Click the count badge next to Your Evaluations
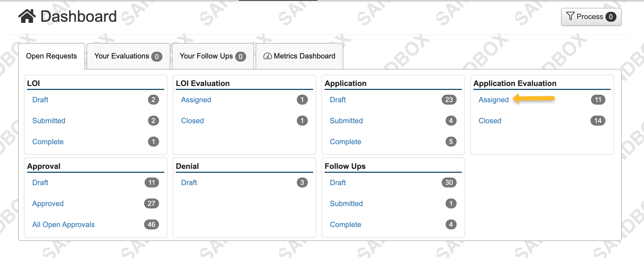 tap(157, 56)
